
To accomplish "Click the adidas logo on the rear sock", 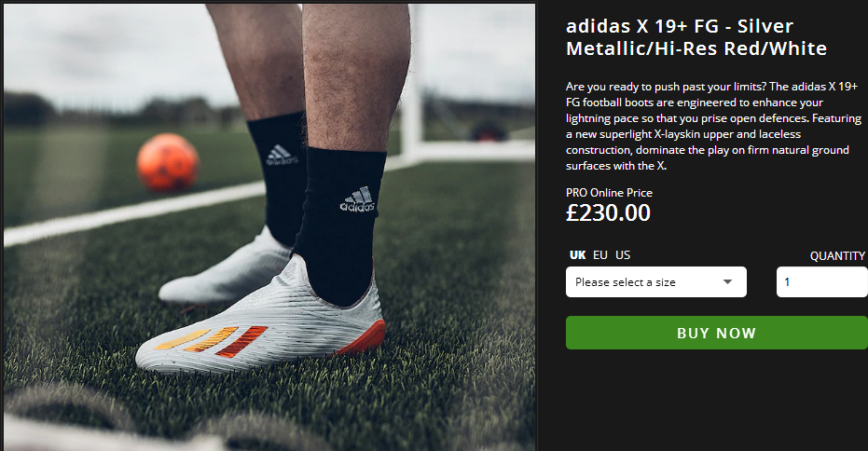I will (278, 154).
